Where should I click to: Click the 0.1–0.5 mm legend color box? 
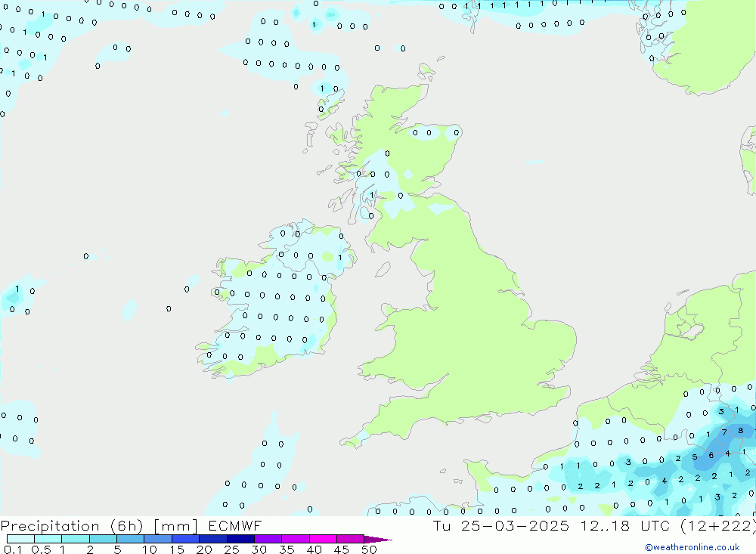[20, 539]
